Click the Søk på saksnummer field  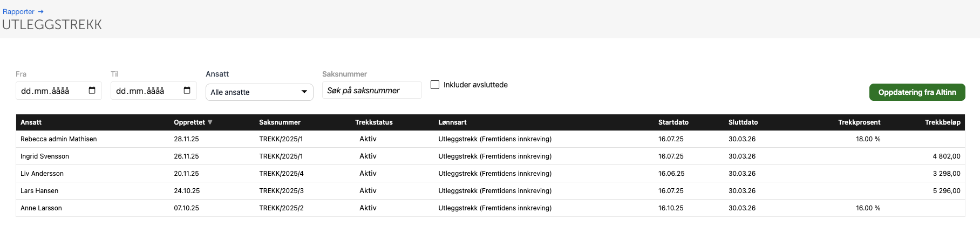372,90
